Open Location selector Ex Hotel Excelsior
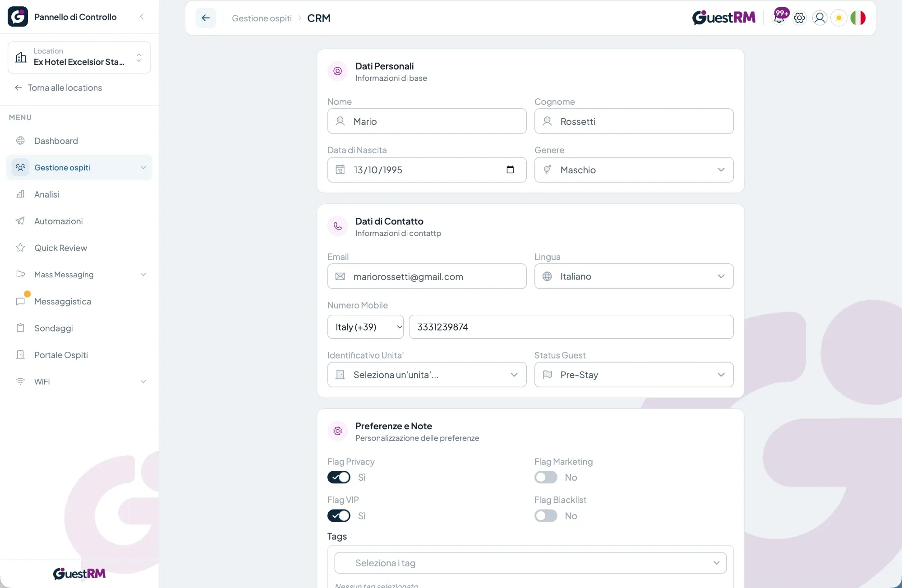This screenshot has width=902, height=588. point(79,57)
